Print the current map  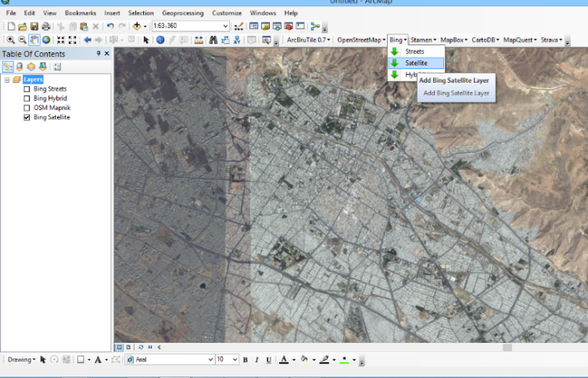pyautogui.click(x=46, y=27)
